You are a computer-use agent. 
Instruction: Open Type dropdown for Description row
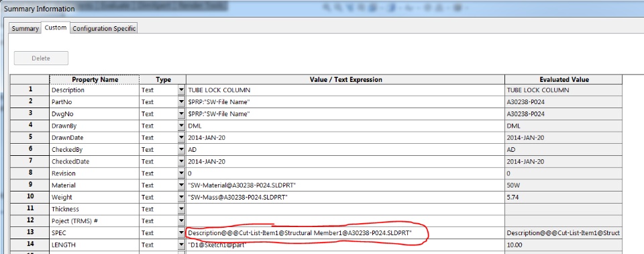(182, 90)
